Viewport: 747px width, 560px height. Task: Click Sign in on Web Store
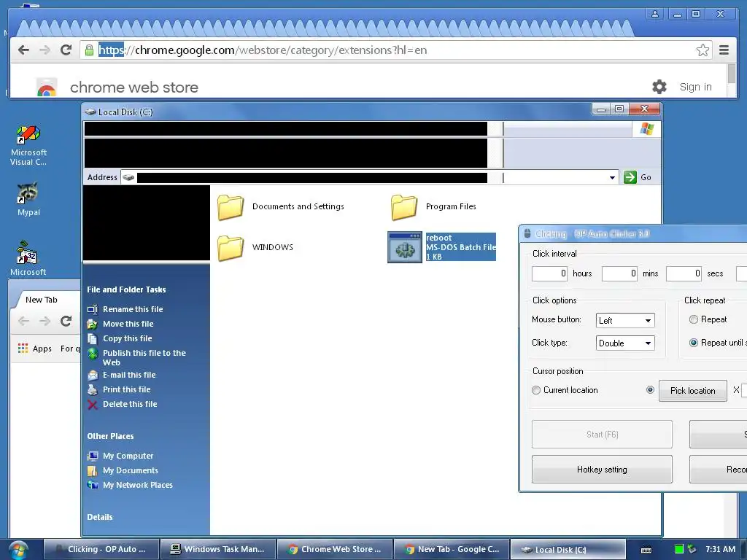pos(695,87)
